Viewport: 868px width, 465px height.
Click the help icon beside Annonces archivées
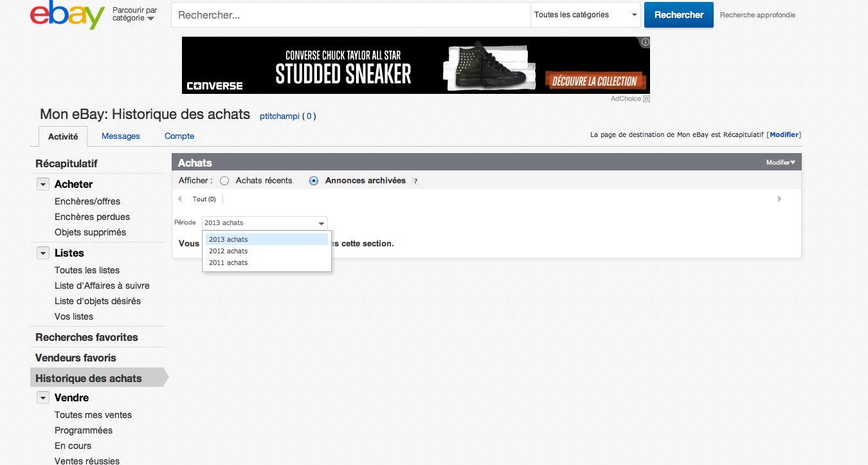pyautogui.click(x=415, y=181)
